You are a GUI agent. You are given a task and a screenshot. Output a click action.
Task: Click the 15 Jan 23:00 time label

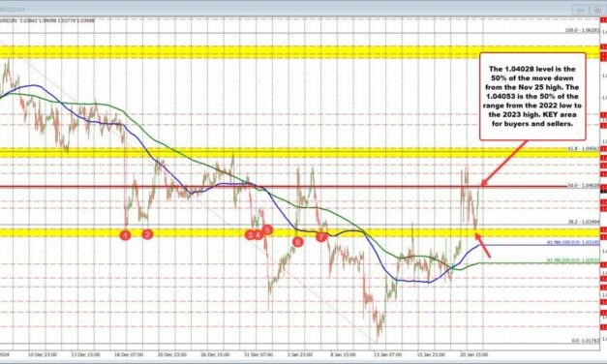click(x=431, y=354)
